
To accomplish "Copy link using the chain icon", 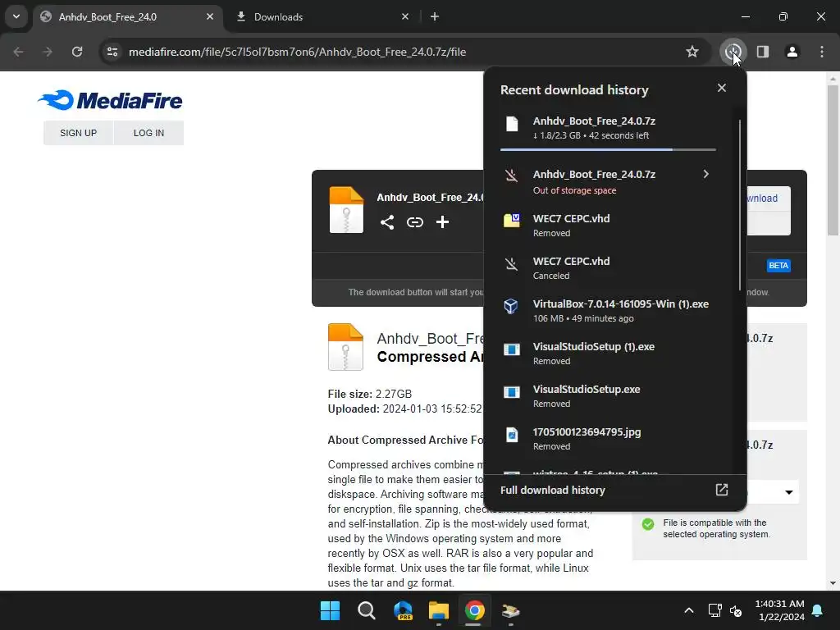I will tap(414, 221).
